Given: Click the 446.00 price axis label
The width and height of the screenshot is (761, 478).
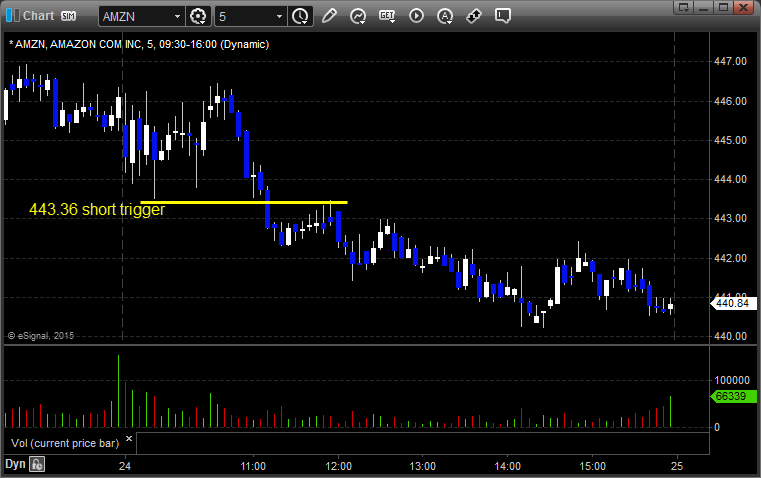Looking at the screenshot, I should click(730, 101).
